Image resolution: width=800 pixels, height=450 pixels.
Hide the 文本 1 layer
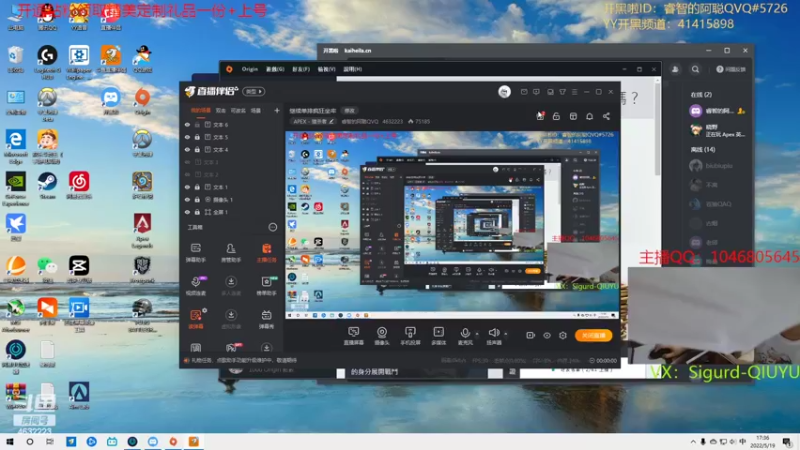click(x=187, y=187)
